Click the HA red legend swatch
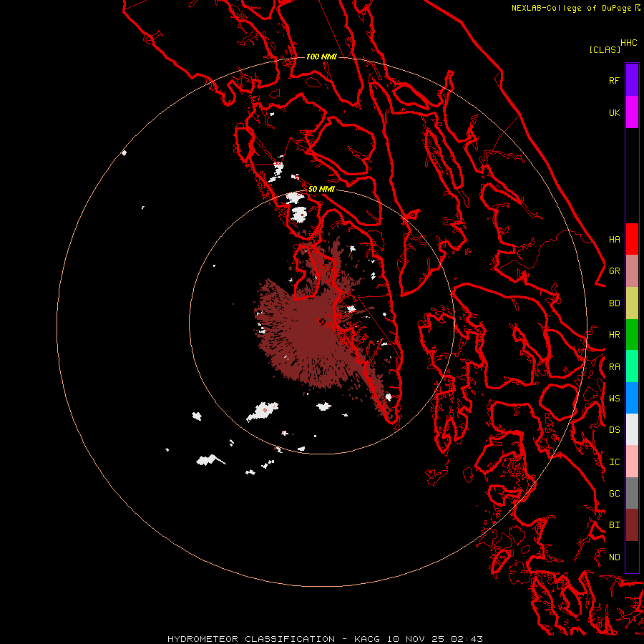Screen dimensions: 644x644 pos(632,239)
